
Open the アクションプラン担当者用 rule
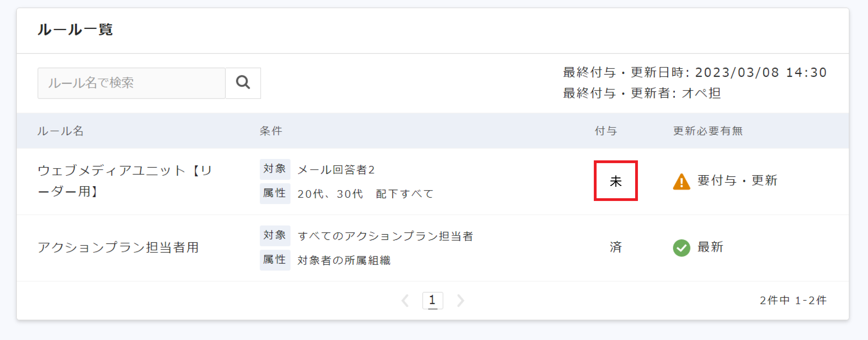(x=118, y=247)
